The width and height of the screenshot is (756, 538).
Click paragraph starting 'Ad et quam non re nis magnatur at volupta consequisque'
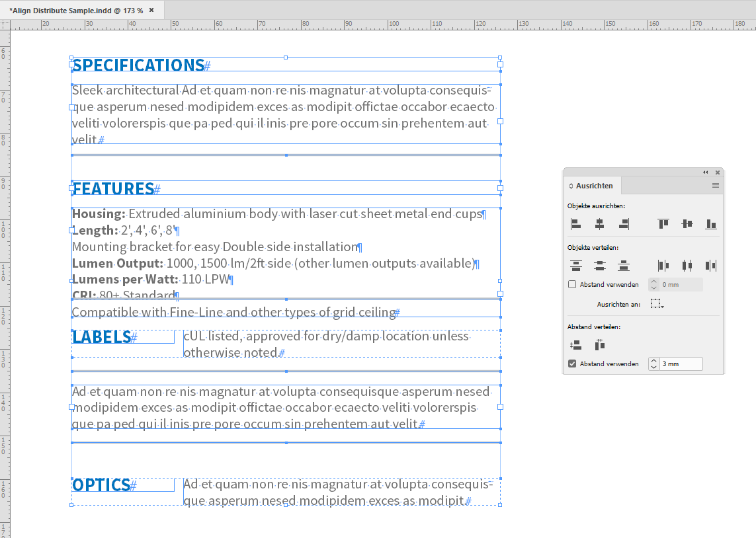click(286, 408)
